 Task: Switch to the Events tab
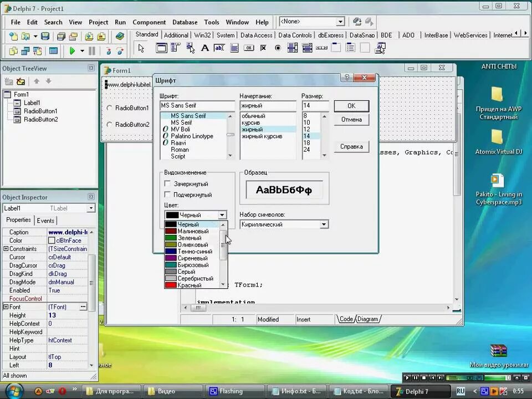coord(45,221)
